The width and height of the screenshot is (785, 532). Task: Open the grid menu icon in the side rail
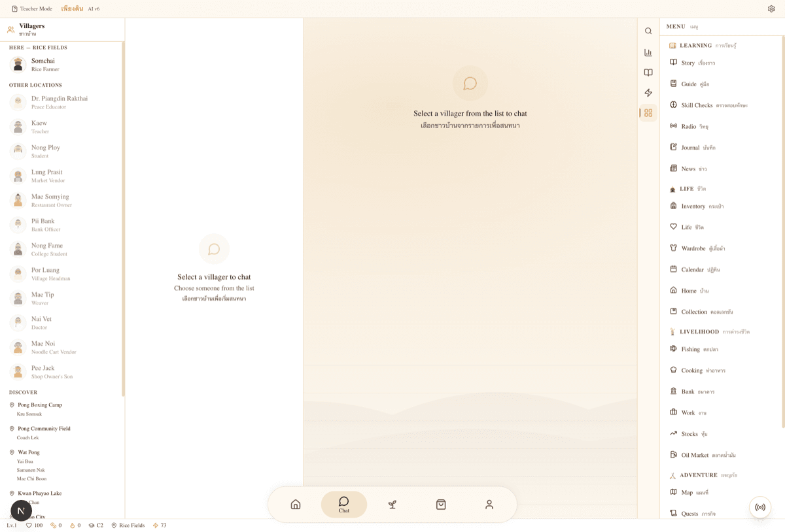(648, 112)
